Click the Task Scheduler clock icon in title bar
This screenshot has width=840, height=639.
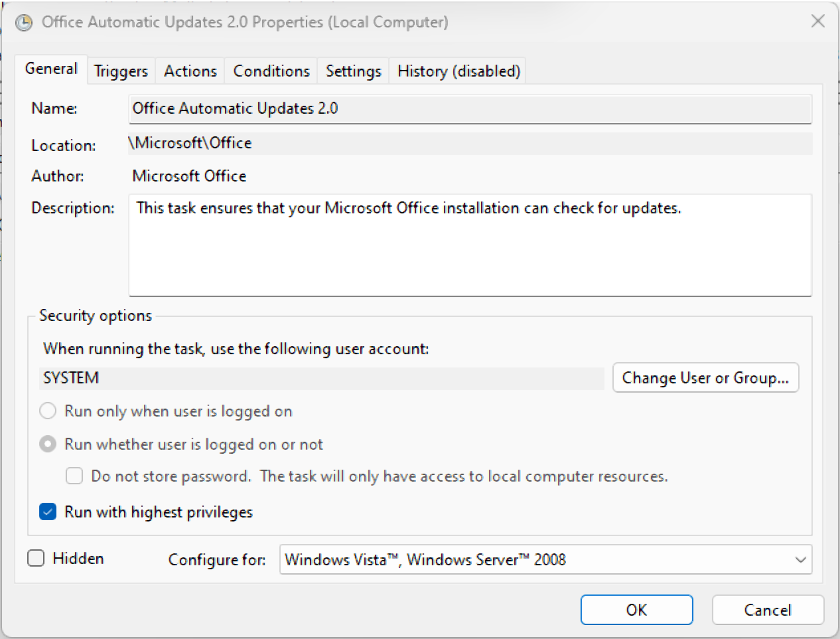24,23
